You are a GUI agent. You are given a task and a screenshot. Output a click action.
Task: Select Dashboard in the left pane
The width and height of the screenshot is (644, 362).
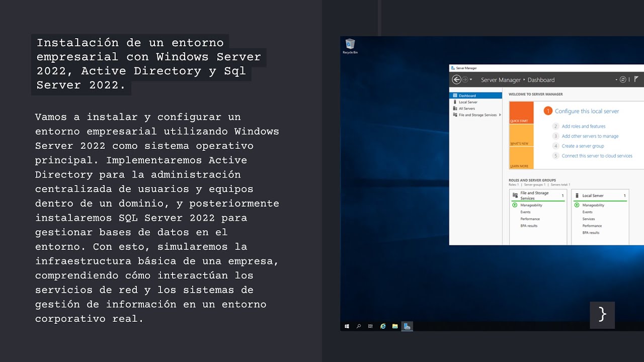(x=475, y=96)
